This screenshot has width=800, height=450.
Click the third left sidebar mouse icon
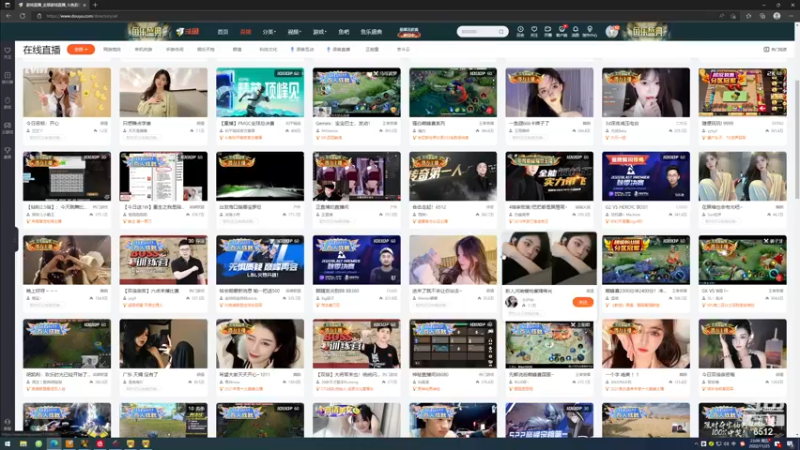[x=7, y=103]
